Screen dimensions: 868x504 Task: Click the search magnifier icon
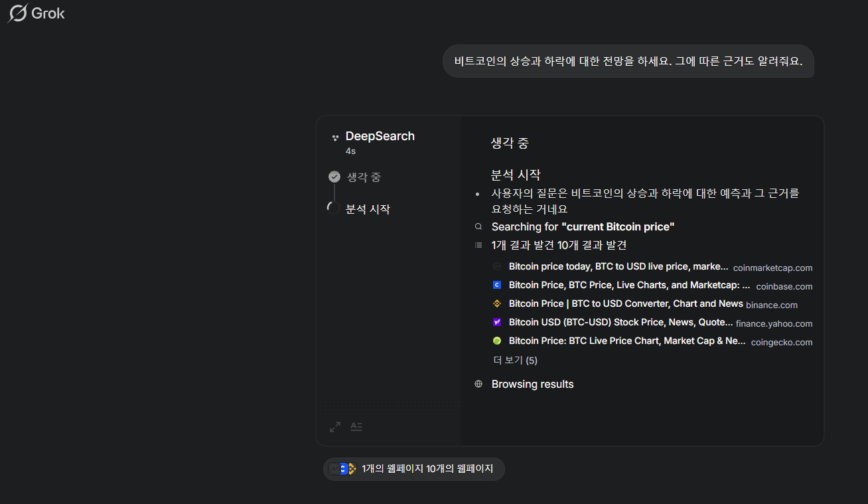tap(478, 227)
